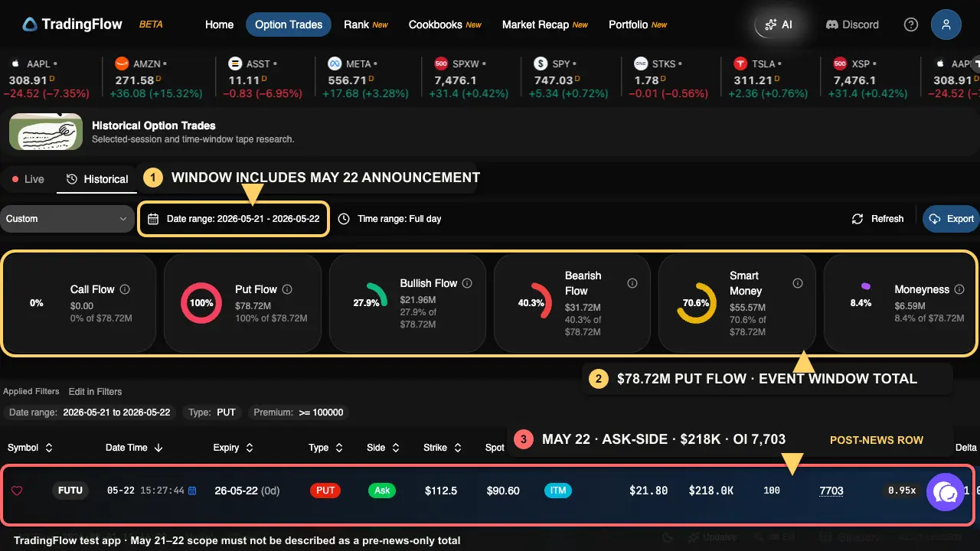Screen dimensions: 980x551
Task: Click the calendar icon in the Date range field
Action: tap(153, 219)
